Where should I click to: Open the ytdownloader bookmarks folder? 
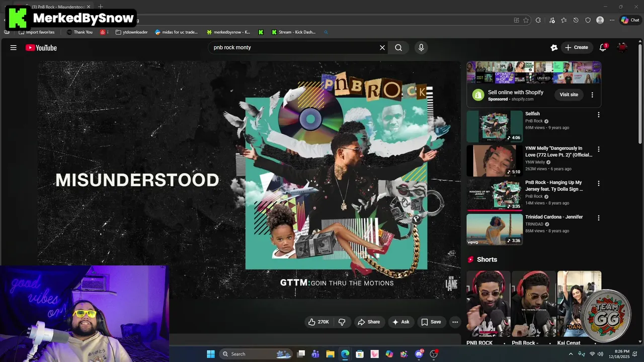(x=131, y=32)
